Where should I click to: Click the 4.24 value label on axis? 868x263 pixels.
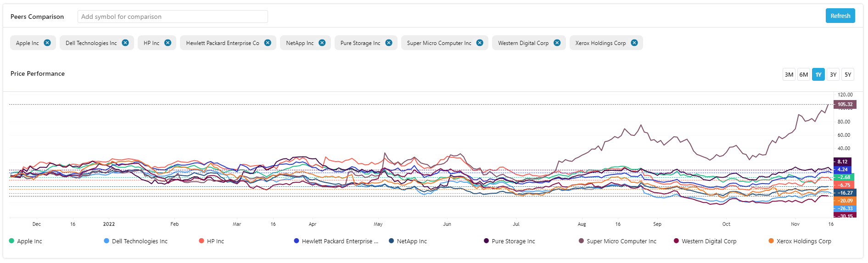842,169
